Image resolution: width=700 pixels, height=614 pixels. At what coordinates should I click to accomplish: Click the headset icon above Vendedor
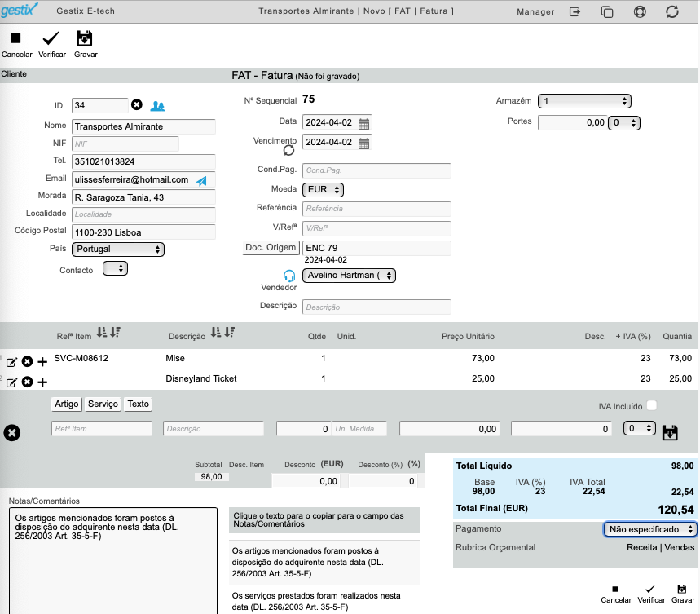point(289,276)
